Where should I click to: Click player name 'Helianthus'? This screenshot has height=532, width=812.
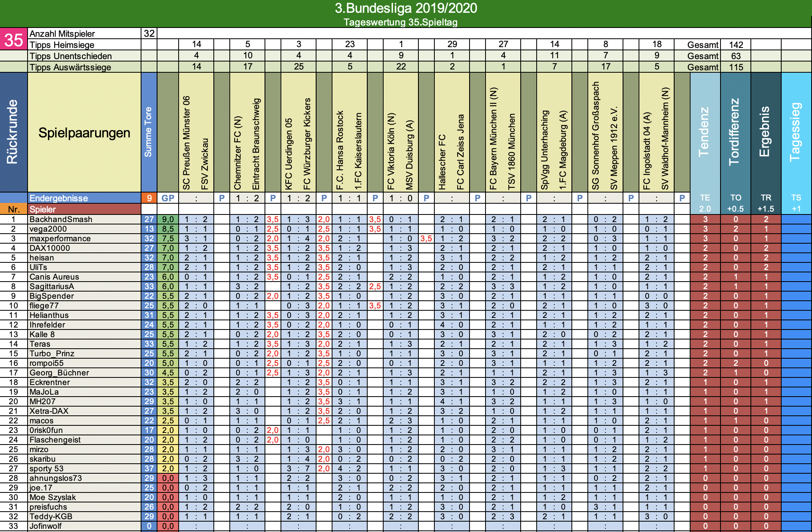tap(49, 315)
